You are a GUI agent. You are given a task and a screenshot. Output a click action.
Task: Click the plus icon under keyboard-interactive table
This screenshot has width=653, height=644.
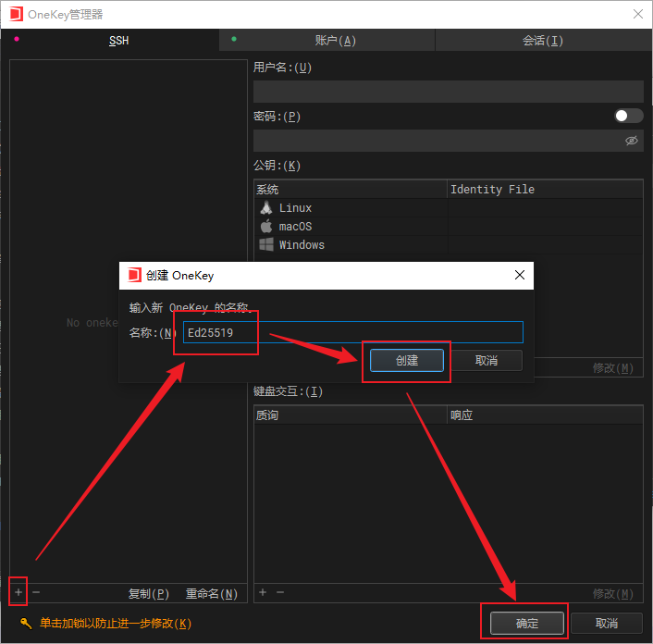(x=263, y=592)
